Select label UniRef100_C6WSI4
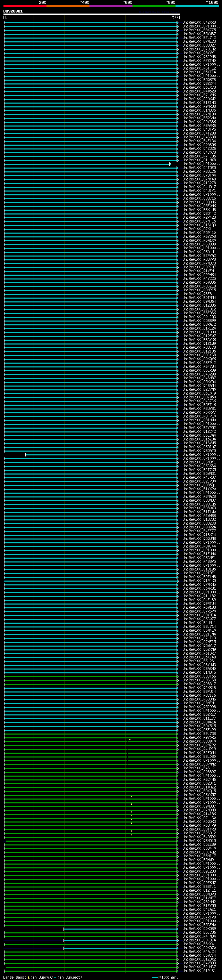This screenshot has height=980, width=222. coord(199,955)
